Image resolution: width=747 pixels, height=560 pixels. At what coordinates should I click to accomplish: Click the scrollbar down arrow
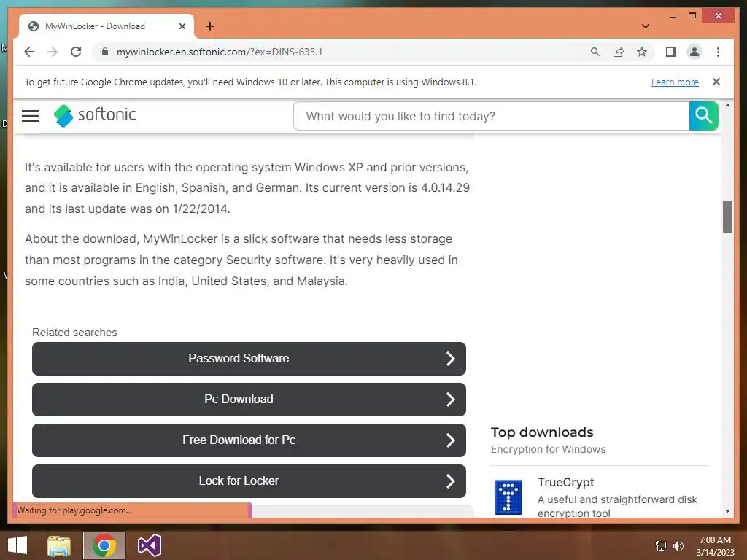727,511
